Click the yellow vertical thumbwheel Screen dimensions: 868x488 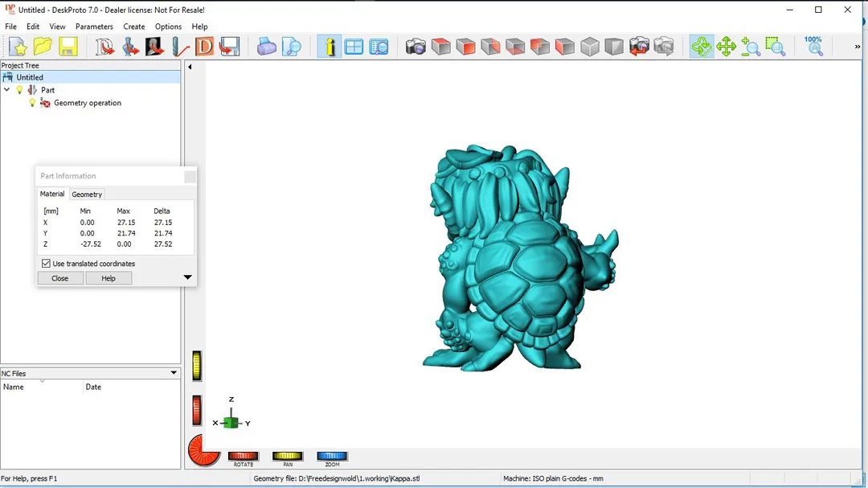tap(197, 366)
